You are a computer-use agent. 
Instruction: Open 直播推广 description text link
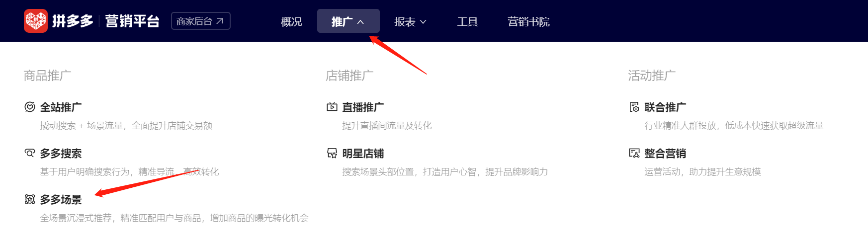pos(387,126)
